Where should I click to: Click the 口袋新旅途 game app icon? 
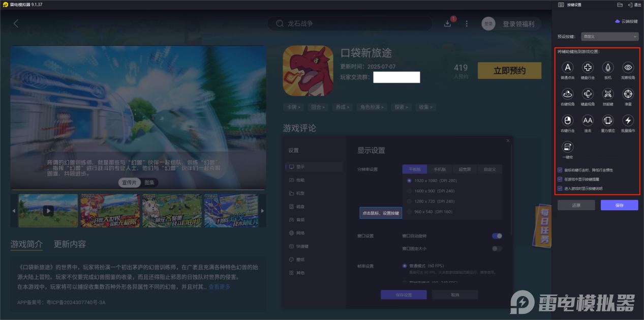pyautogui.click(x=308, y=71)
